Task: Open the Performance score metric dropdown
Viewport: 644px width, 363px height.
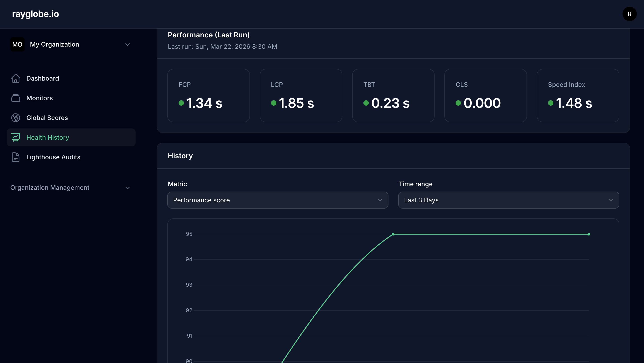Action: [x=277, y=200]
